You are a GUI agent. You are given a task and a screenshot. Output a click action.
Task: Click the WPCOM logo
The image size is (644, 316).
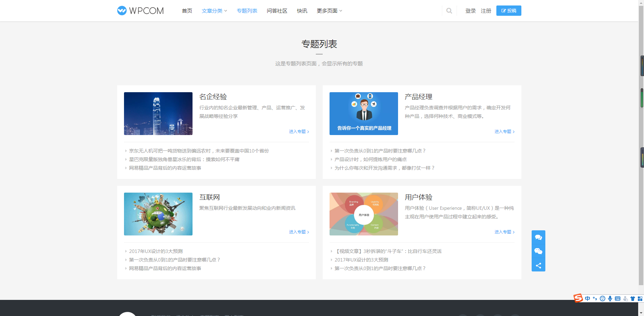pos(140,11)
